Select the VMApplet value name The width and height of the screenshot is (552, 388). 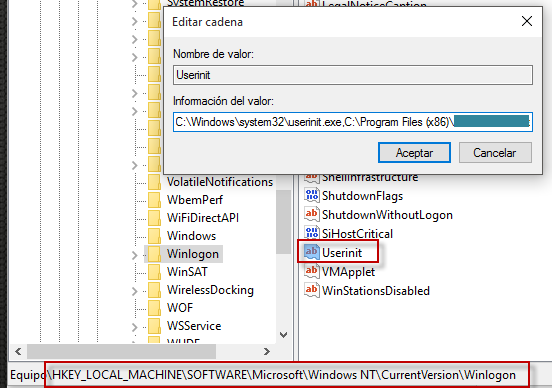[349, 272]
